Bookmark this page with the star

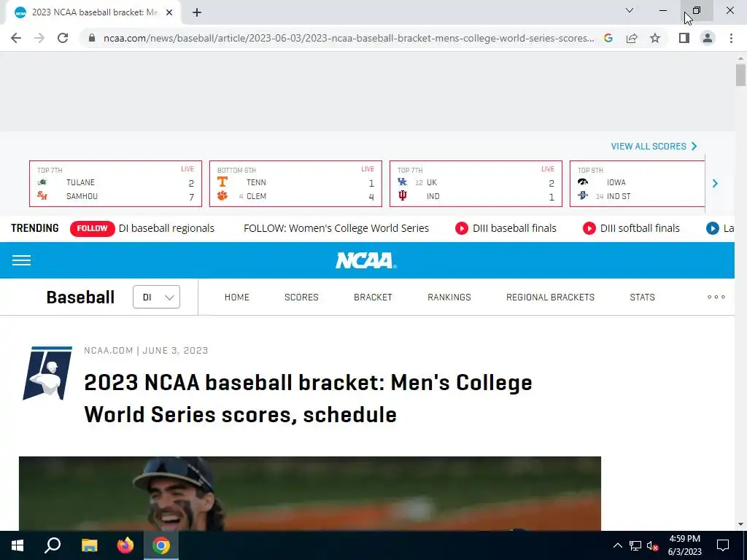tap(655, 38)
